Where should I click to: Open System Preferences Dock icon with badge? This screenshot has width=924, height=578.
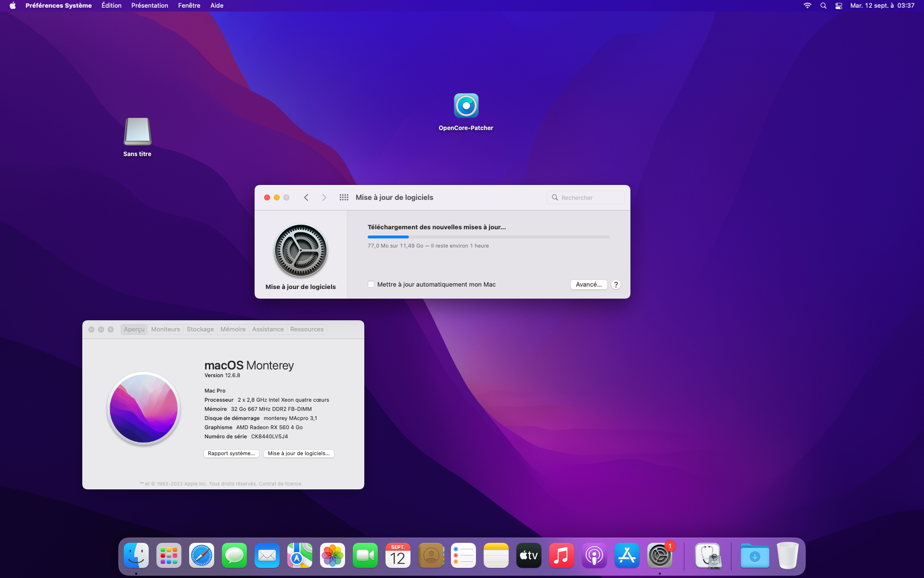click(660, 555)
